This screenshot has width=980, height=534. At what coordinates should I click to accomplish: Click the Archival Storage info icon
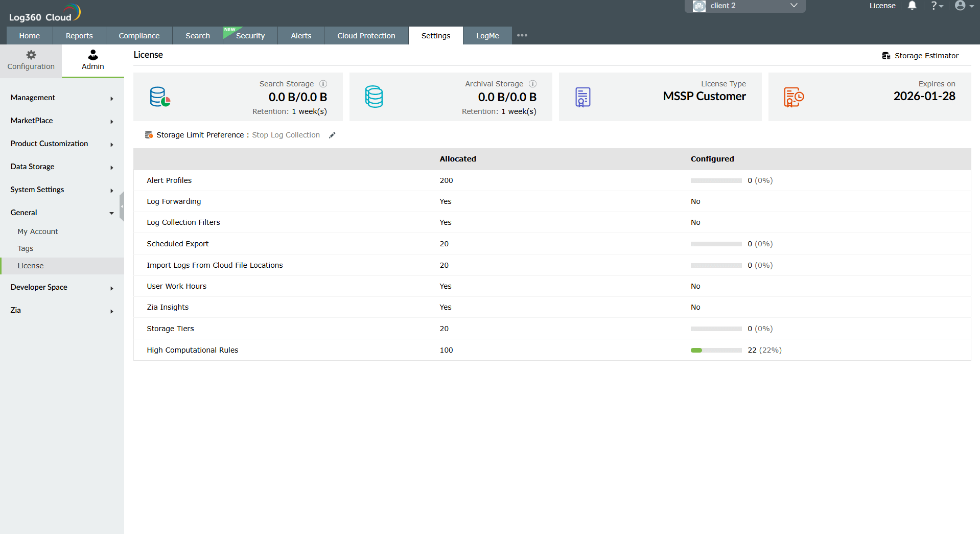533,84
